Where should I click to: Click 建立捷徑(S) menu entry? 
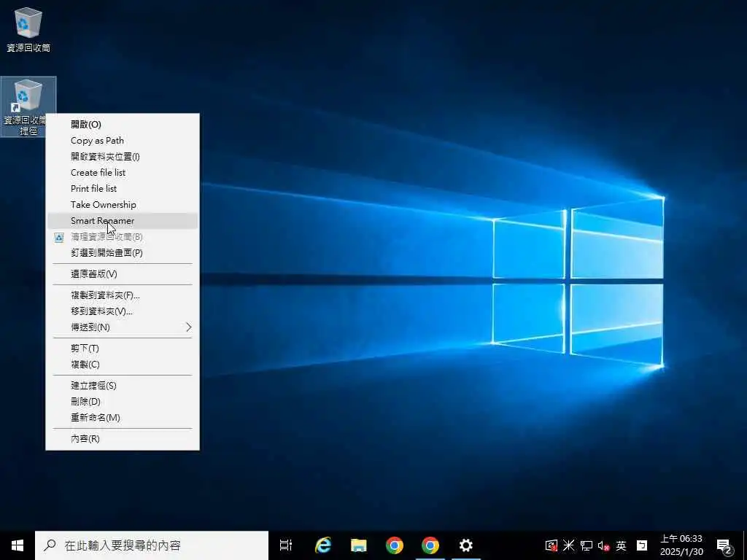(x=123, y=386)
